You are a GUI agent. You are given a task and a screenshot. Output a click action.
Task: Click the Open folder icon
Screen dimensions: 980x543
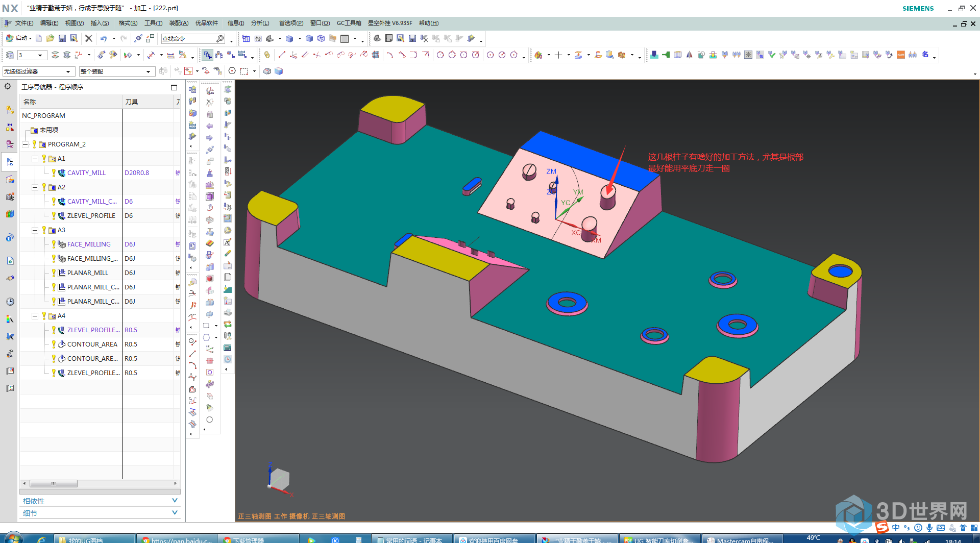tap(50, 38)
